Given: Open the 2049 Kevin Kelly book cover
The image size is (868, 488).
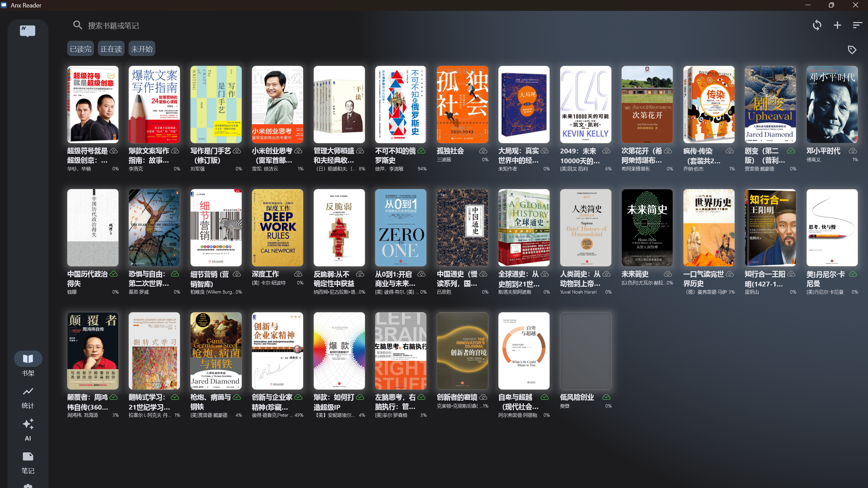Looking at the screenshot, I should [x=586, y=105].
